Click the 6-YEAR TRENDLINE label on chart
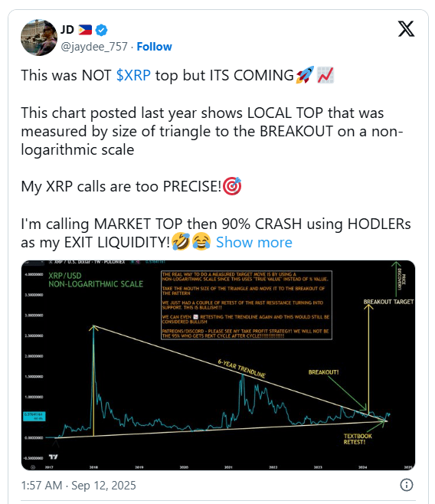Screen dimensions: 435x504 [241, 368]
